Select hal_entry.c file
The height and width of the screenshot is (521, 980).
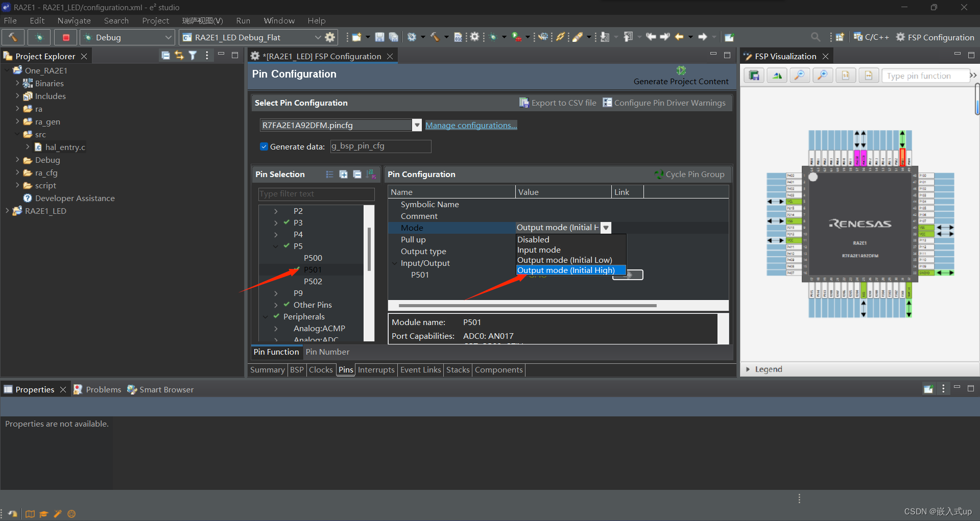click(x=65, y=147)
